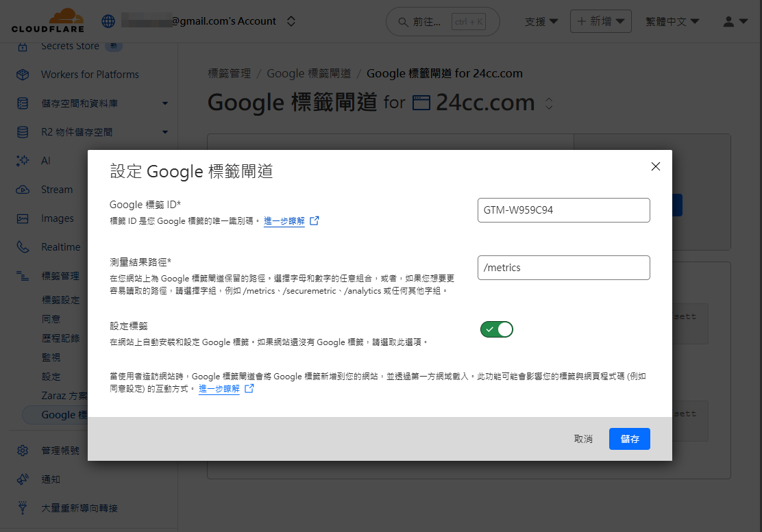Click the 儲存空間和資料庫 database icon

tap(23, 103)
